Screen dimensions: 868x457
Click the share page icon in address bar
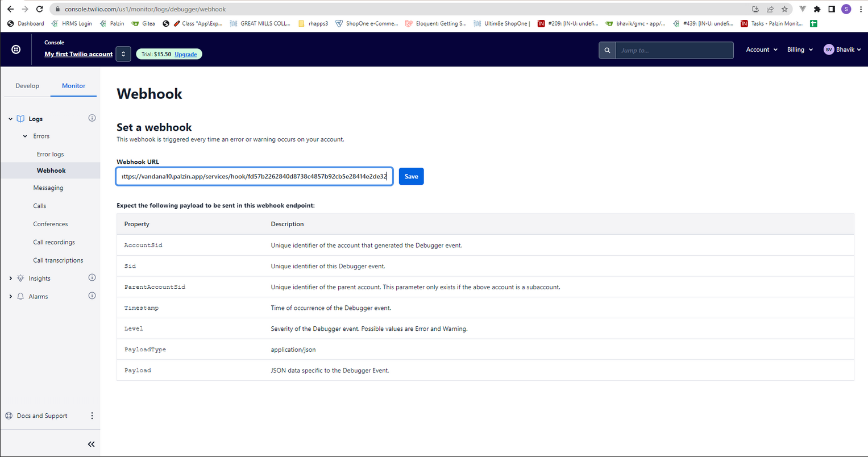(770, 9)
